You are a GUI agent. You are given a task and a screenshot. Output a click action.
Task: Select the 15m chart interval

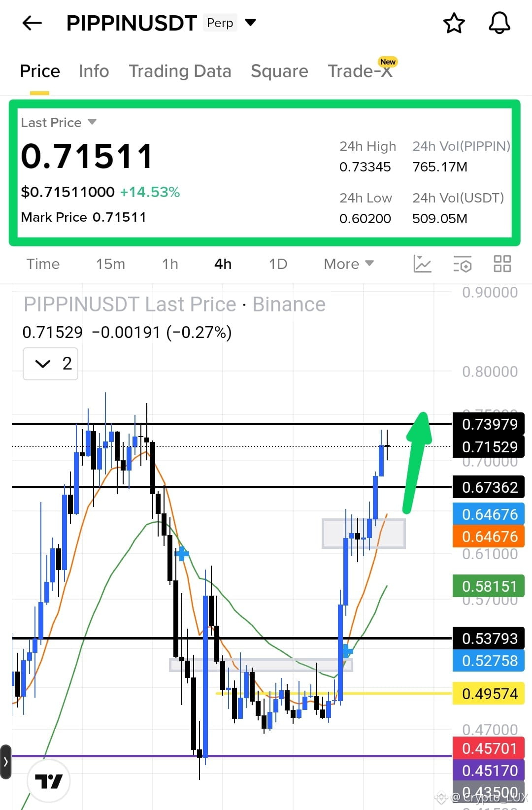110,264
